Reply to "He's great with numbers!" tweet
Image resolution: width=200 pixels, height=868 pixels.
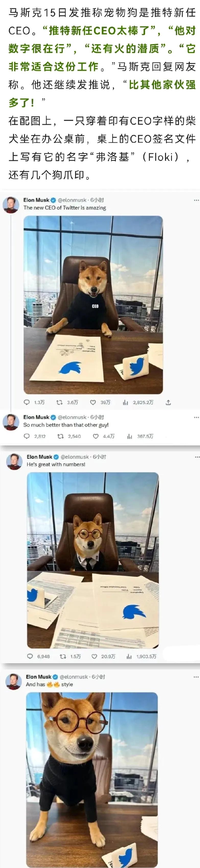coord(30,656)
